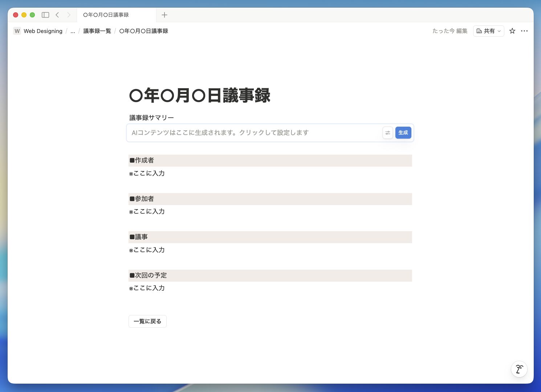Expand the 共有 share dropdown
This screenshot has height=392, width=541.
(x=488, y=31)
